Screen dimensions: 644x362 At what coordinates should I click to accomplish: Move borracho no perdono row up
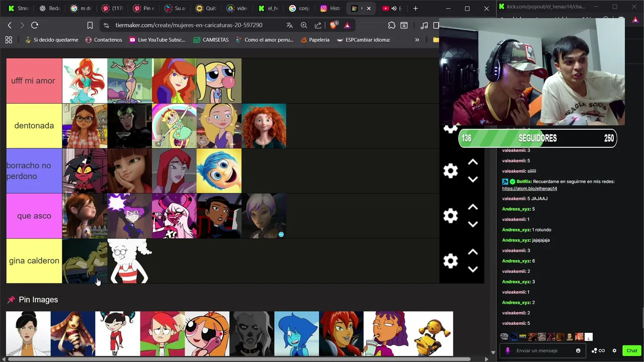[472, 162]
